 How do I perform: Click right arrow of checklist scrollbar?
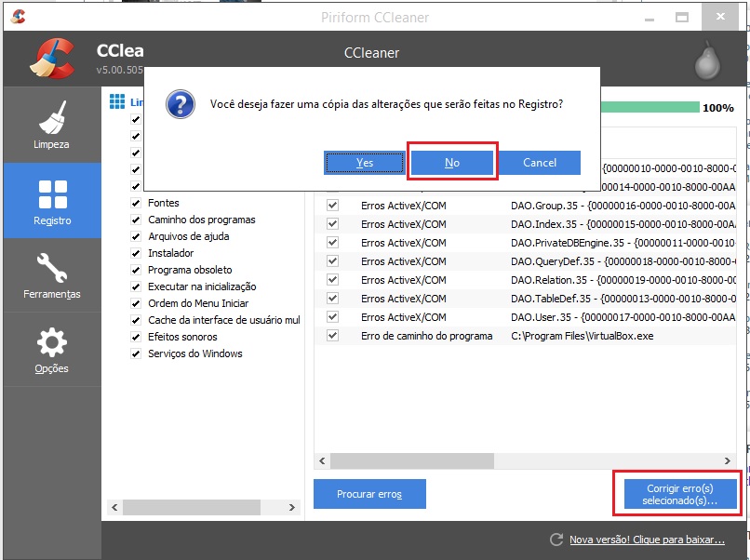coord(292,507)
